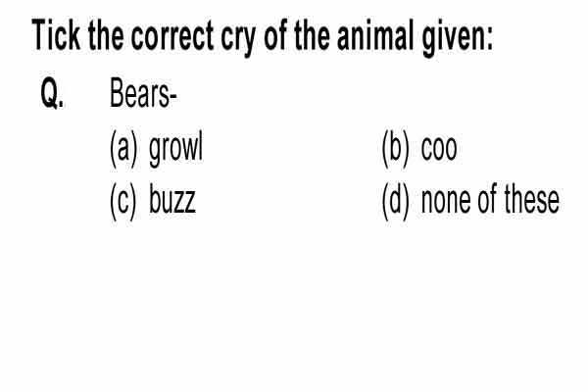Click the word "none" in option (d)
588x392 pixels.
coord(446,202)
